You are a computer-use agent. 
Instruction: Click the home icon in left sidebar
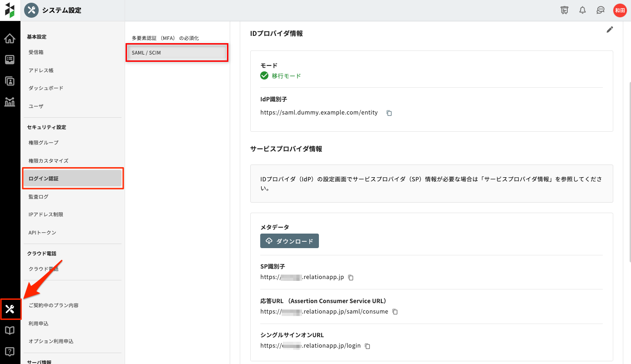[x=10, y=39]
